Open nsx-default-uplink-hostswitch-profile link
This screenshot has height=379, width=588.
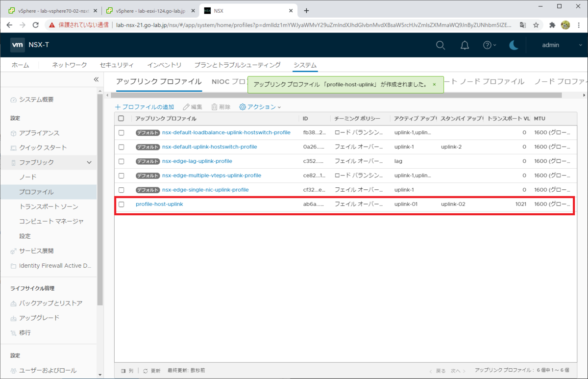(209, 147)
